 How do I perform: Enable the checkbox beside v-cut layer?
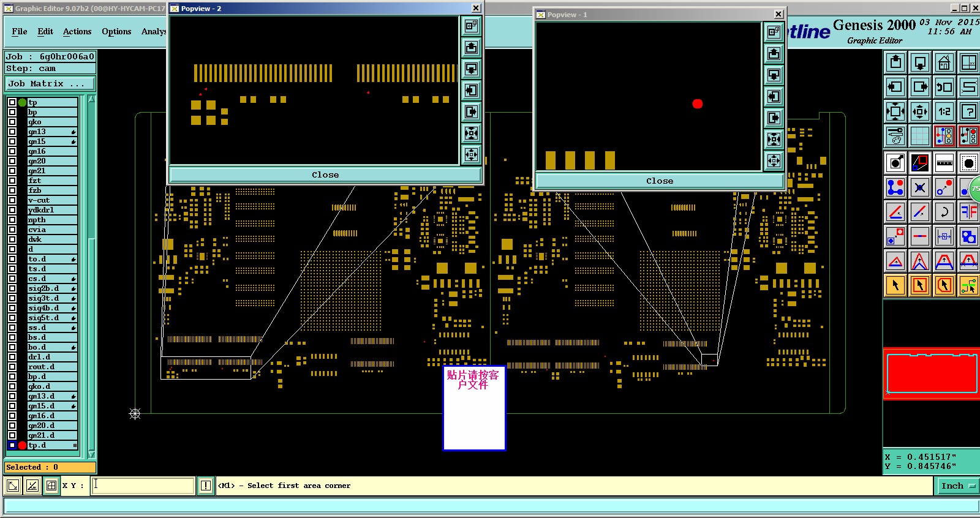(x=12, y=200)
